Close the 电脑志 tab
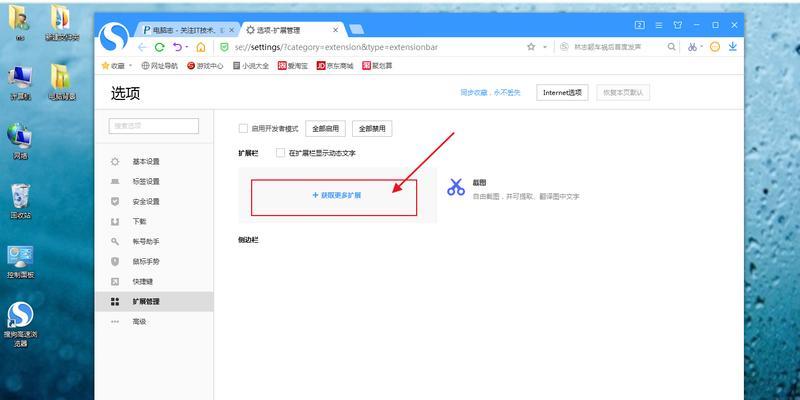This screenshot has height=400, width=800. [232, 30]
